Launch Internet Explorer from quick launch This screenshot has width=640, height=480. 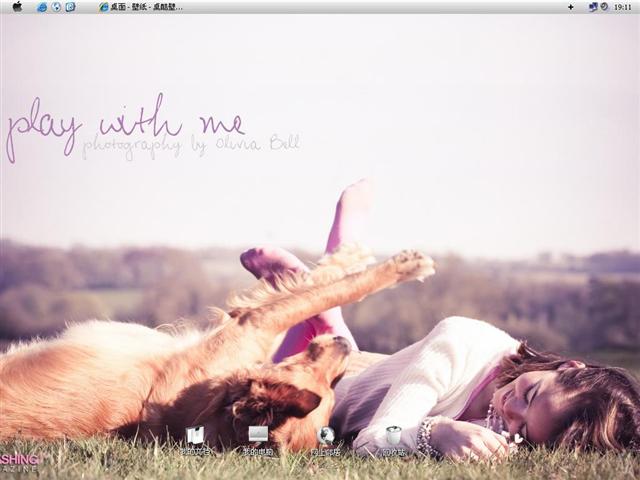pyautogui.click(x=42, y=7)
